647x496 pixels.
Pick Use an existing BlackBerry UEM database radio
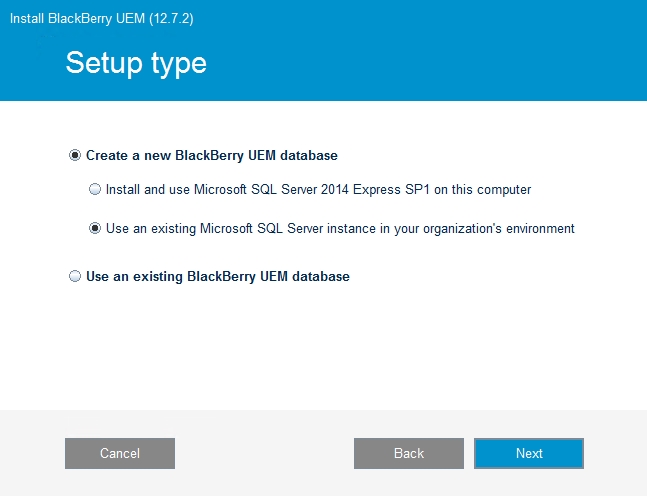(75, 276)
